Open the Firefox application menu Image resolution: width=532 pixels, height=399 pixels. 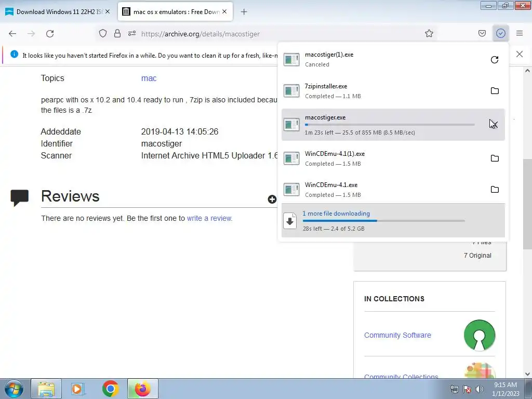click(520, 33)
